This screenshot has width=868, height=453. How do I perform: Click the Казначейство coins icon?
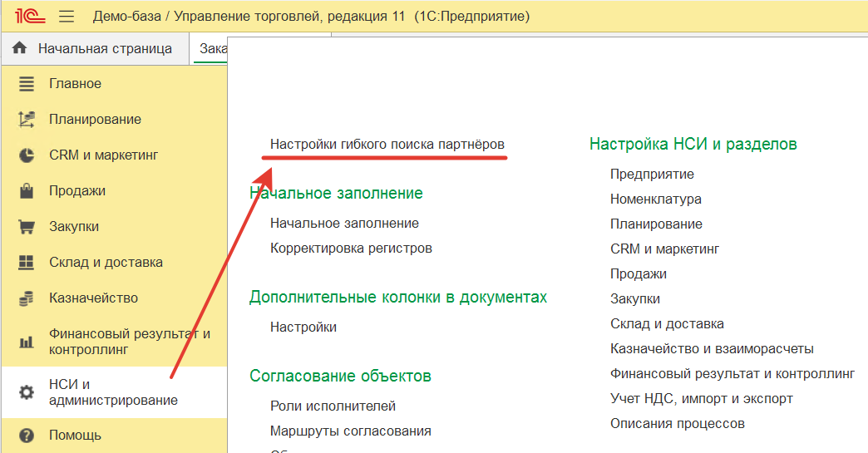(x=27, y=298)
